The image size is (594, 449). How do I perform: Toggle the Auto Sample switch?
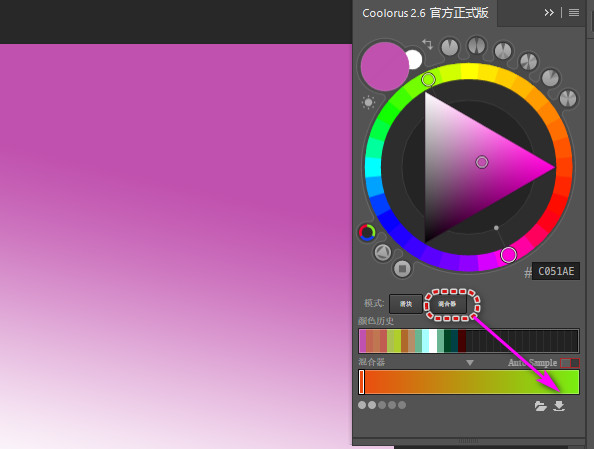click(570, 363)
